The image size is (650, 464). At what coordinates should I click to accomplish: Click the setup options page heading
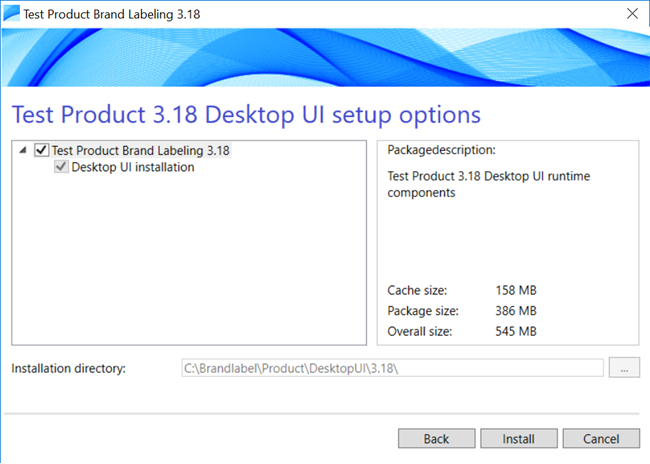point(246,114)
